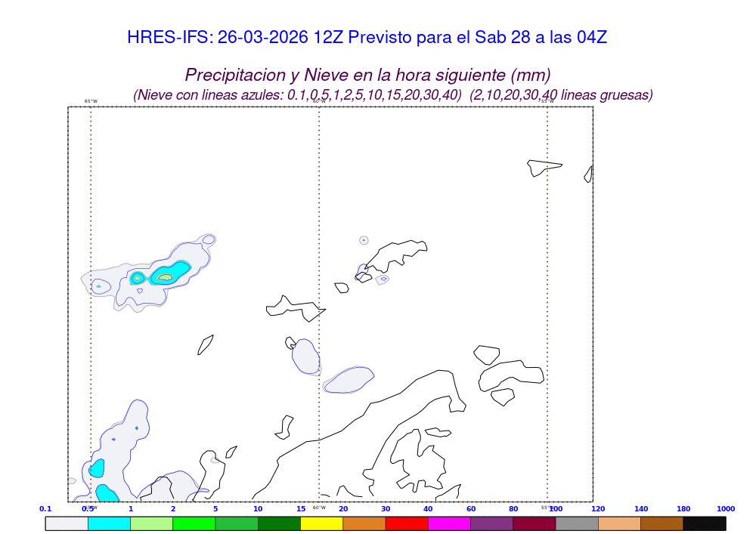Select the purple legend swatch
756x534 pixels.
491,523
